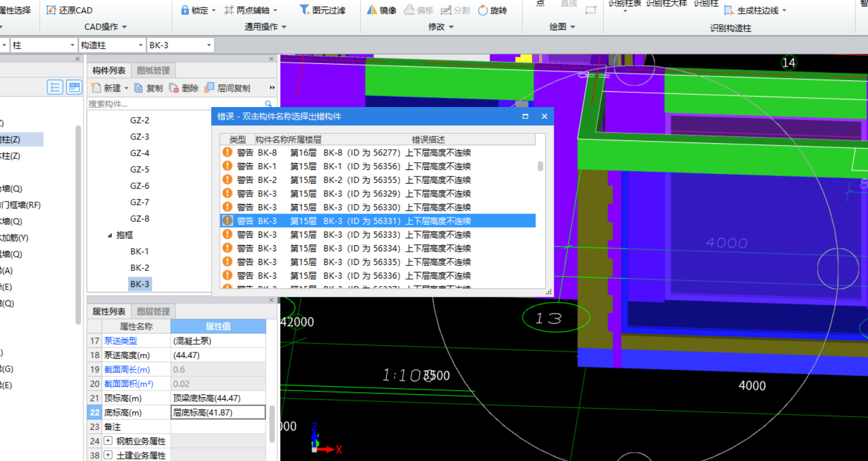Open the BK-3 component dropdown

pos(209,45)
